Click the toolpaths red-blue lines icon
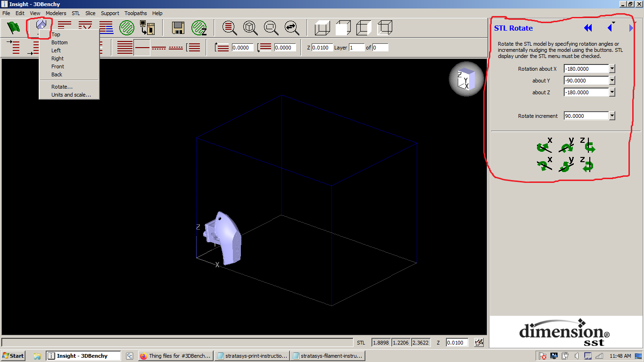 (x=106, y=28)
